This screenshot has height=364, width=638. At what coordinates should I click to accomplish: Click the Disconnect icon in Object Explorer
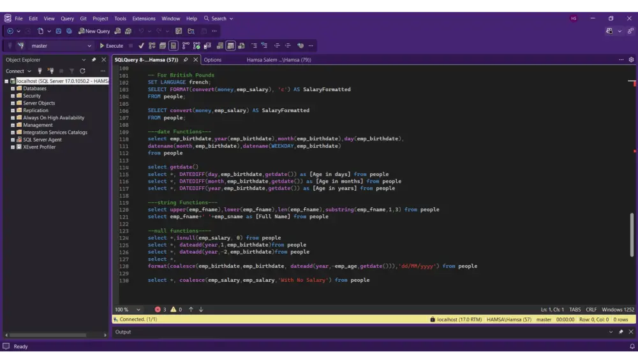[x=50, y=71]
